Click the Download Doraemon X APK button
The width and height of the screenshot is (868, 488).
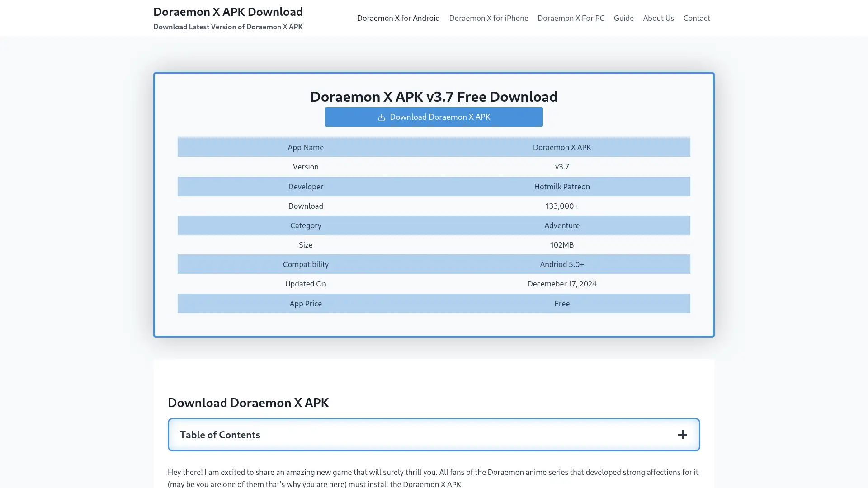pos(434,117)
